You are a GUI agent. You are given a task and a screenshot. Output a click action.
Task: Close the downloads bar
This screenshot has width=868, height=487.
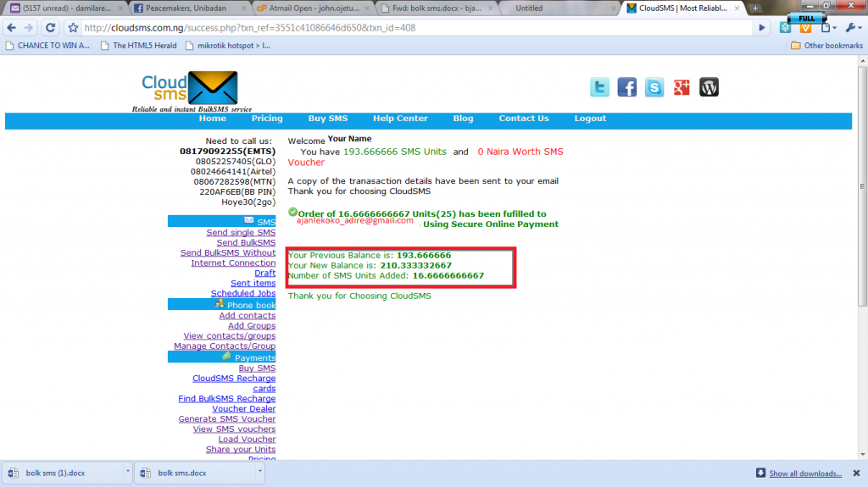coord(856,473)
